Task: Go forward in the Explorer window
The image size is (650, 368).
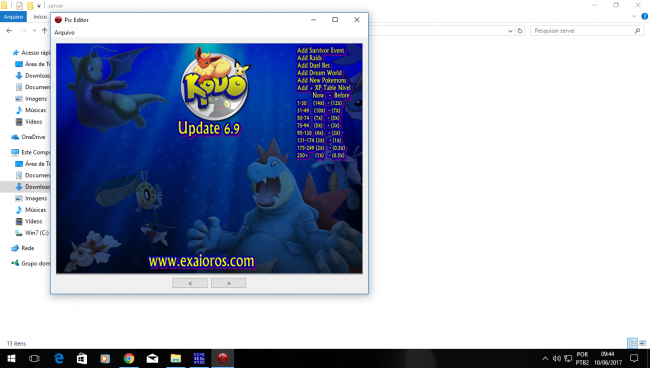Action: pyautogui.click(x=23, y=31)
